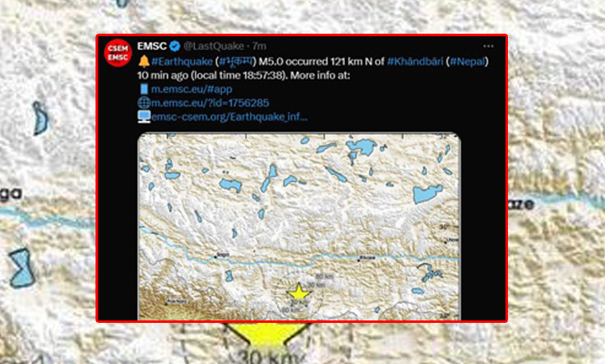Click the yellow epicenter star on tweet map
Image resolution: width=605 pixels, height=364 pixels.
pyautogui.click(x=299, y=292)
